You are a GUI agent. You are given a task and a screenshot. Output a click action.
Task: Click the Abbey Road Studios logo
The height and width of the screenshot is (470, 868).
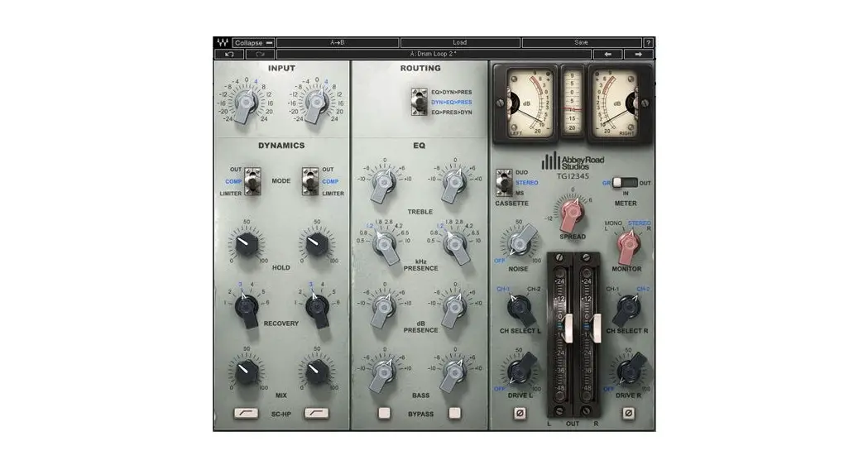click(x=573, y=161)
